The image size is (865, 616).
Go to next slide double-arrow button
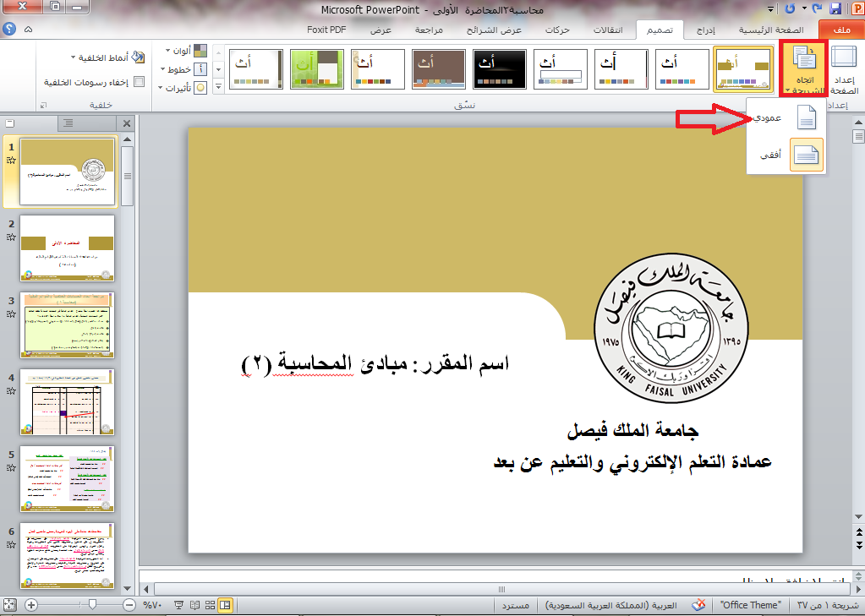point(858,545)
